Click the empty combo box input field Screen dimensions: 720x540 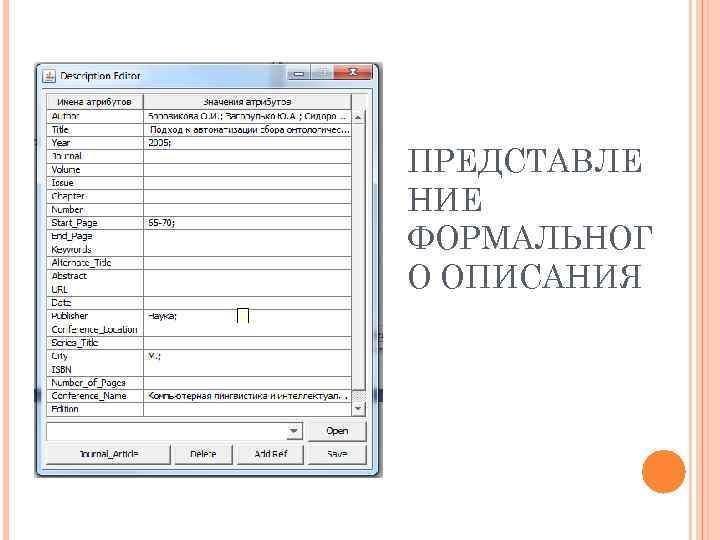pos(166,431)
